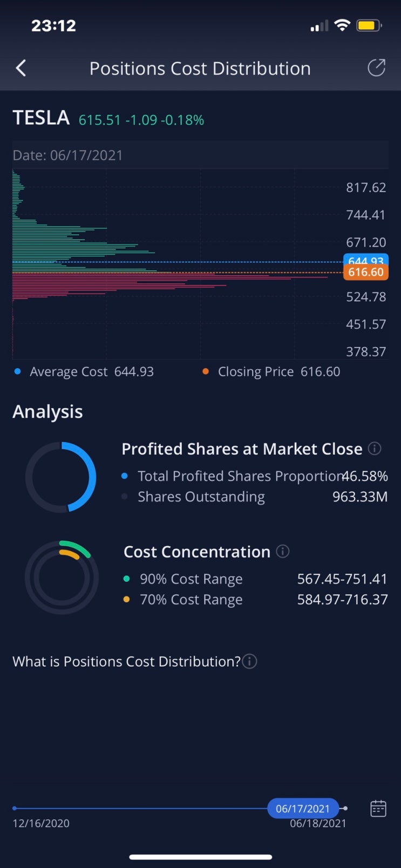The width and height of the screenshot is (401, 868).
Task: Tap the 817.62 price axis label
Action: 366,187
